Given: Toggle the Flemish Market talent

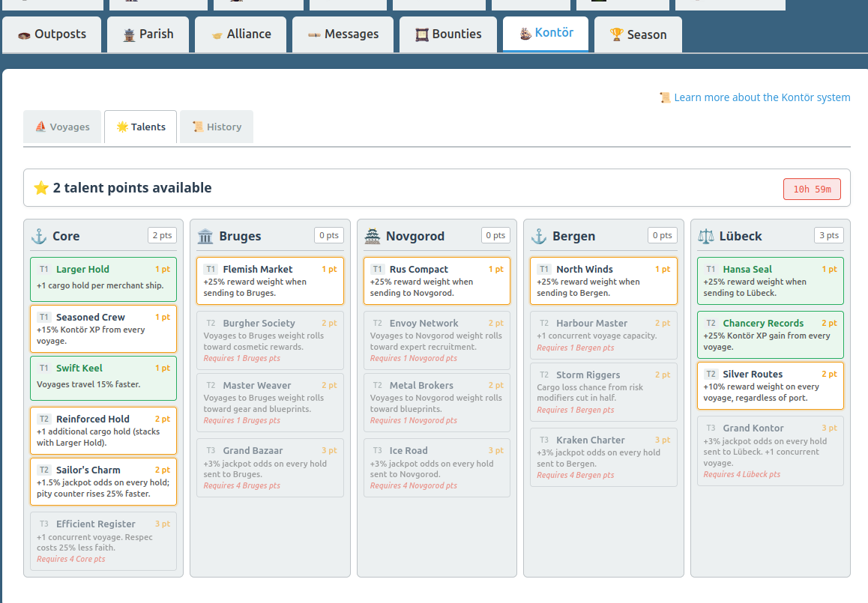Looking at the screenshot, I should point(270,280).
